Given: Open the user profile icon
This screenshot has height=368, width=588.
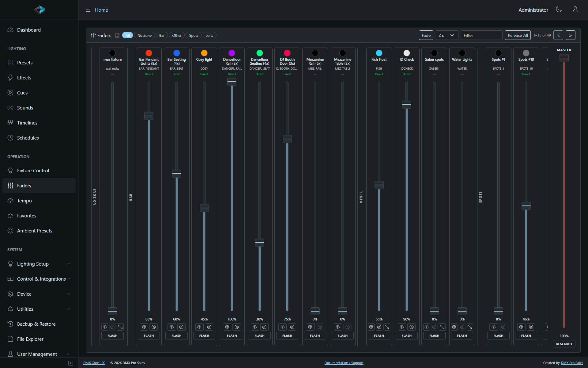Looking at the screenshot, I should 575,10.
